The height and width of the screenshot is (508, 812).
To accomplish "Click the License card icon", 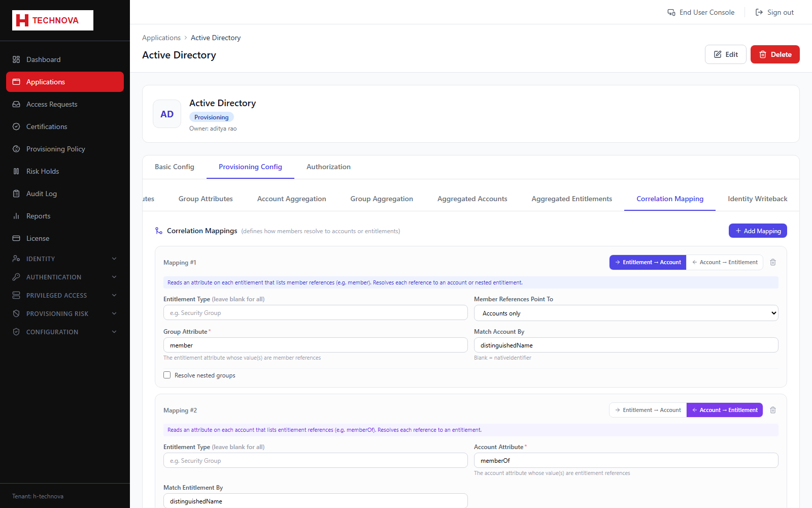I will click(16, 238).
